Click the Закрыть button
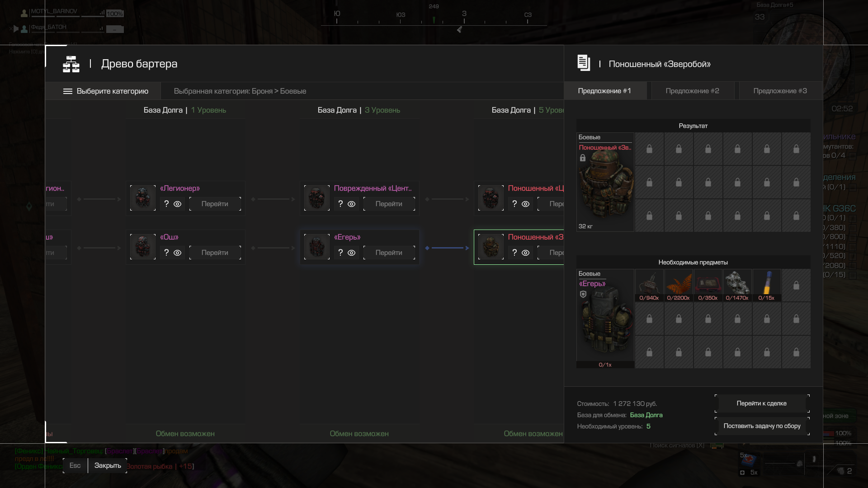This screenshot has height=488, width=868. [x=108, y=465]
